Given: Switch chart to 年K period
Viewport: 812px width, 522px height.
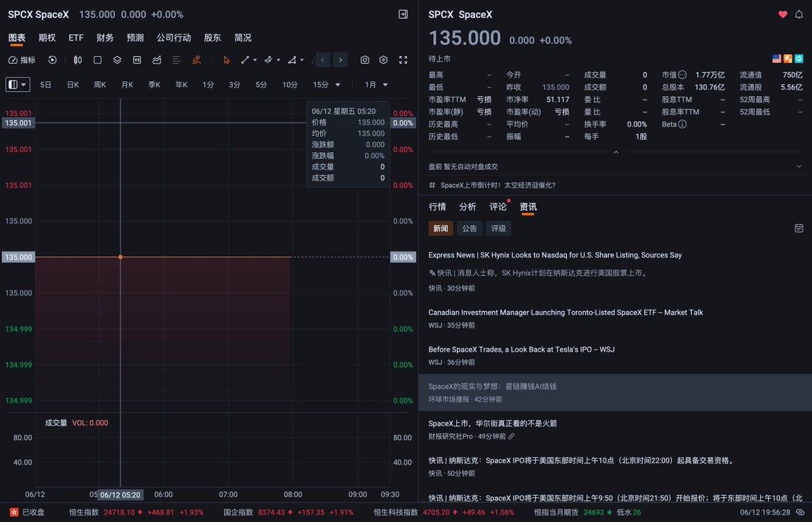Looking at the screenshot, I should [x=181, y=85].
